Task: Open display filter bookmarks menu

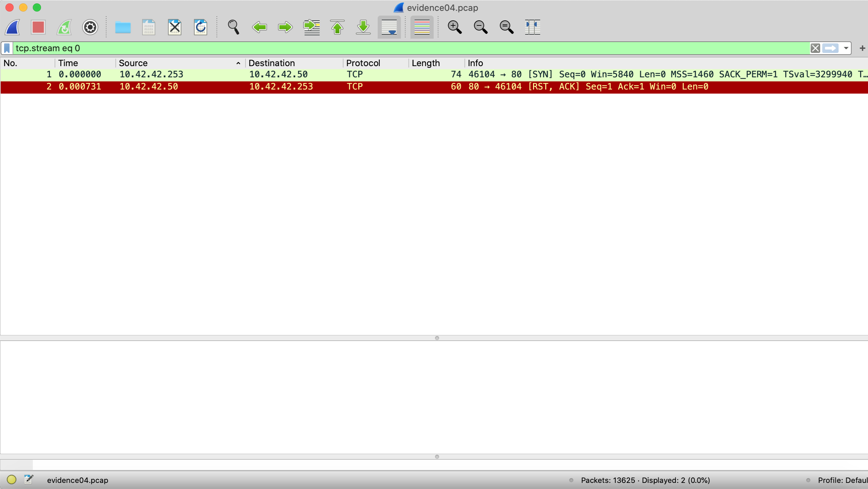Action: tap(7, 48)
